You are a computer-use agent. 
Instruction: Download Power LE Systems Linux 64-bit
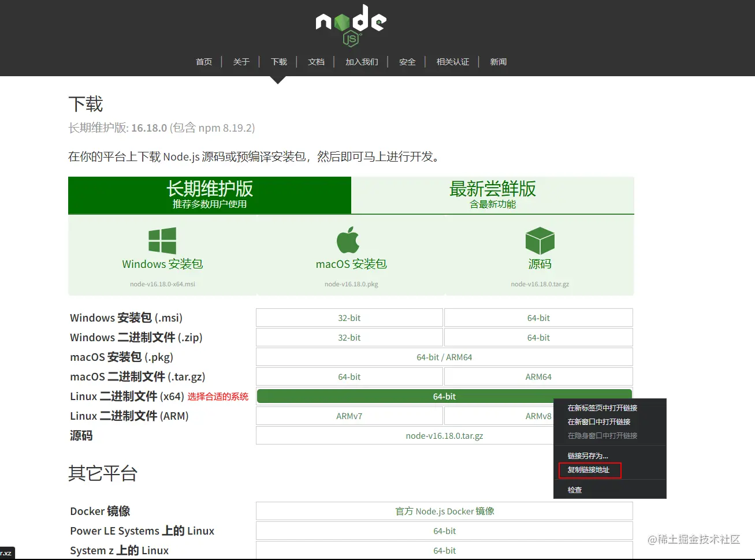(444, 531)
